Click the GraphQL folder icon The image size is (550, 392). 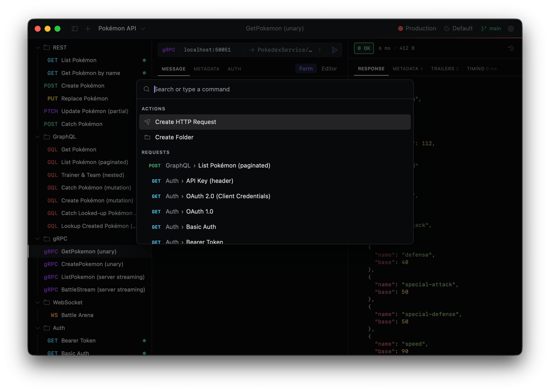coord(47,137)
